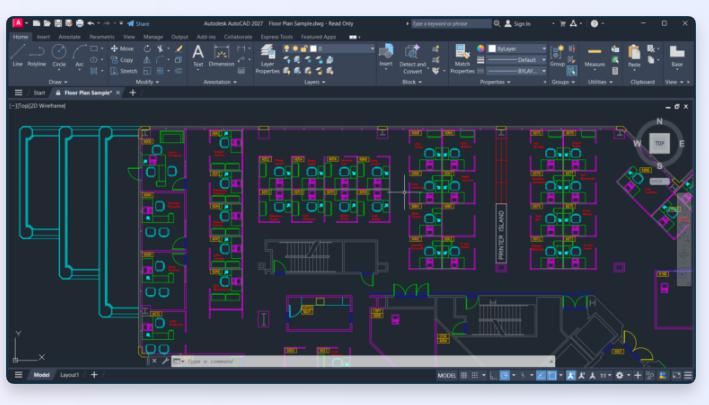
Task: Toggle object snap tracking in status bar
Action: pos(541,375)
